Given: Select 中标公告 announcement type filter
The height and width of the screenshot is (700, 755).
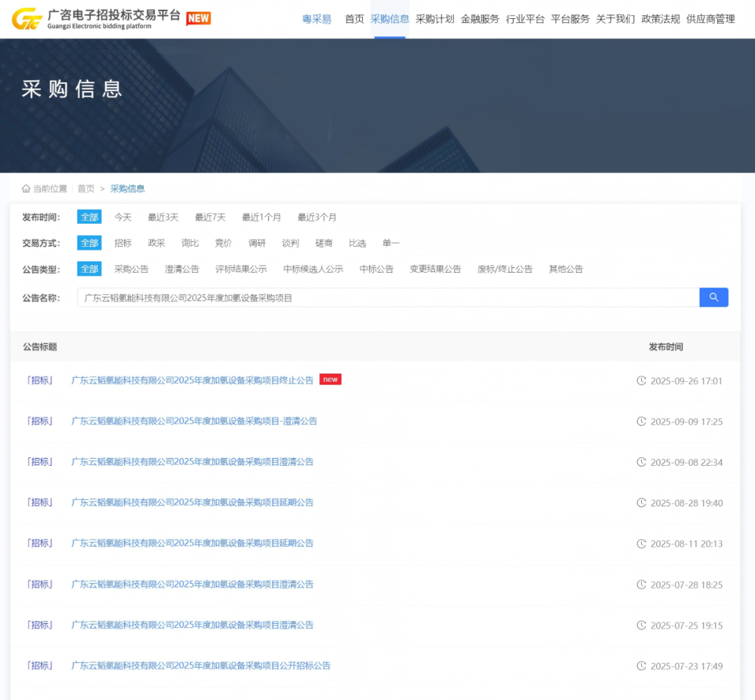Looking at the screenshot, I should coord(376,269).
